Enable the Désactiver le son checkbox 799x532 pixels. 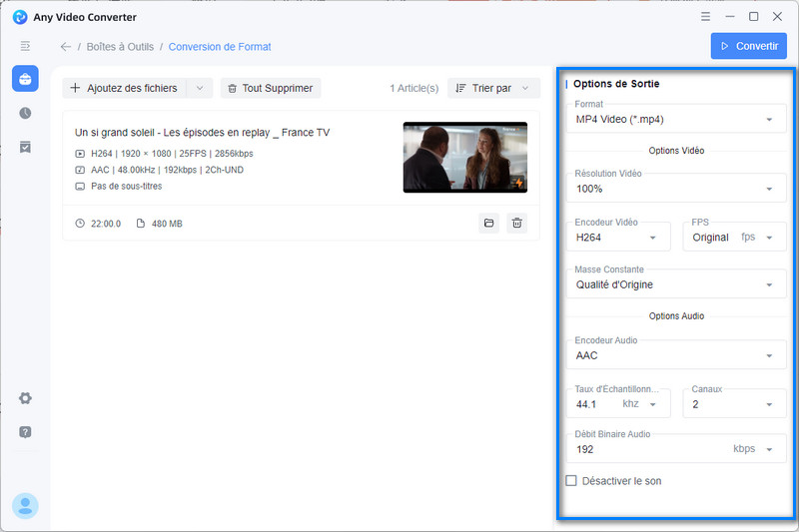click(571, 481)
